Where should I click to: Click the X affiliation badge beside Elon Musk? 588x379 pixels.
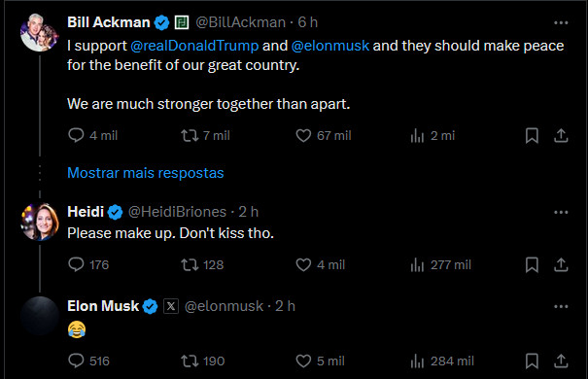point(171,306)
